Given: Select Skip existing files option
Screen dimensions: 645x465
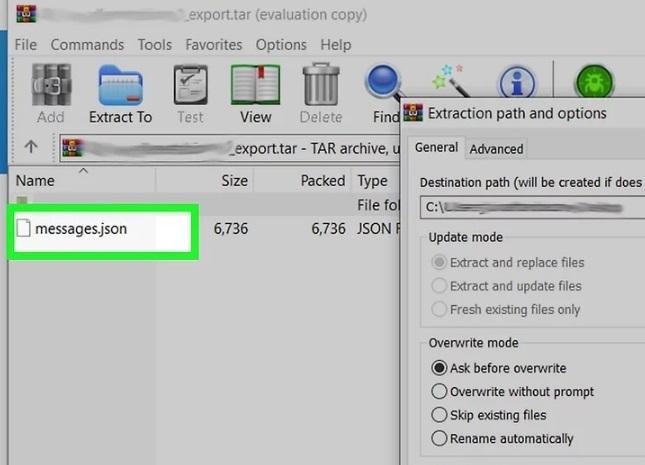Looking at the screenshot, I should [x=489, y=415].
